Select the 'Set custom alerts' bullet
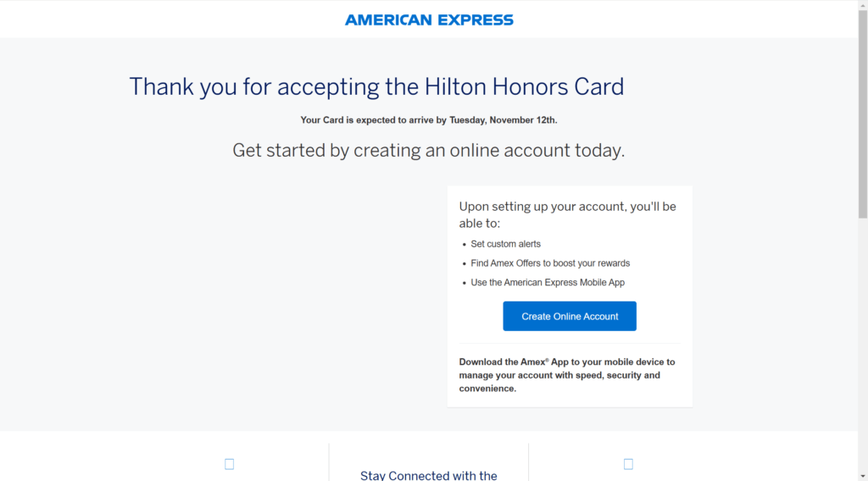 coord(505,244)
